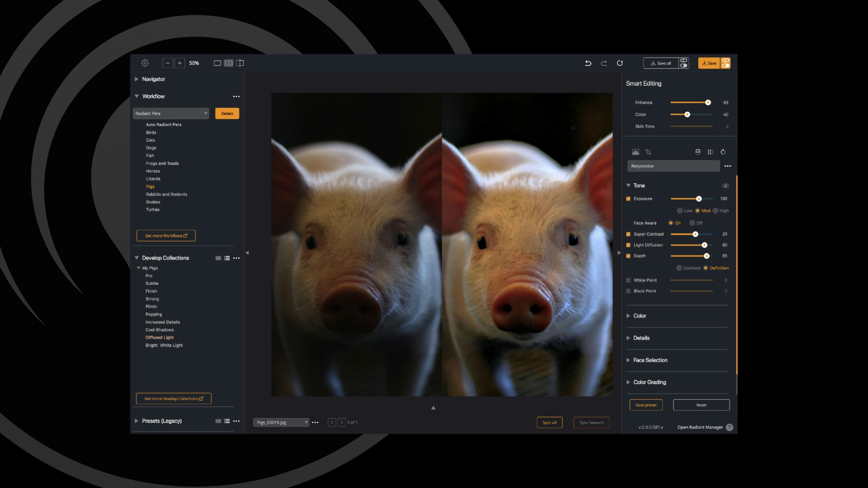Collapse the Tone section
Viewport: 868px width, 488px height.
(628, 186)
